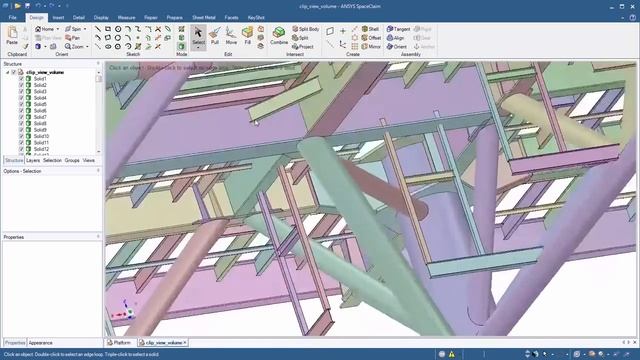Viewport: 640px width, 360px height.
Task: Switch to the Layers panel tab
Action: coord(33,160)
